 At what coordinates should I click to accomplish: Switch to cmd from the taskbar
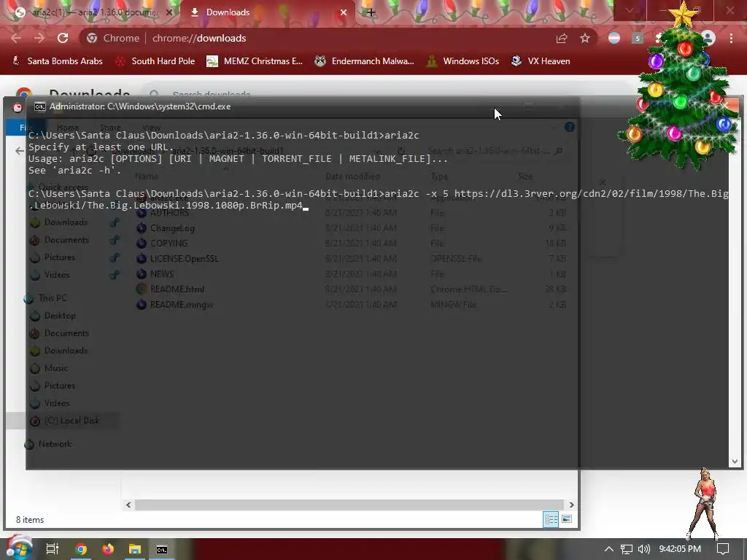(x=162, y=549)
